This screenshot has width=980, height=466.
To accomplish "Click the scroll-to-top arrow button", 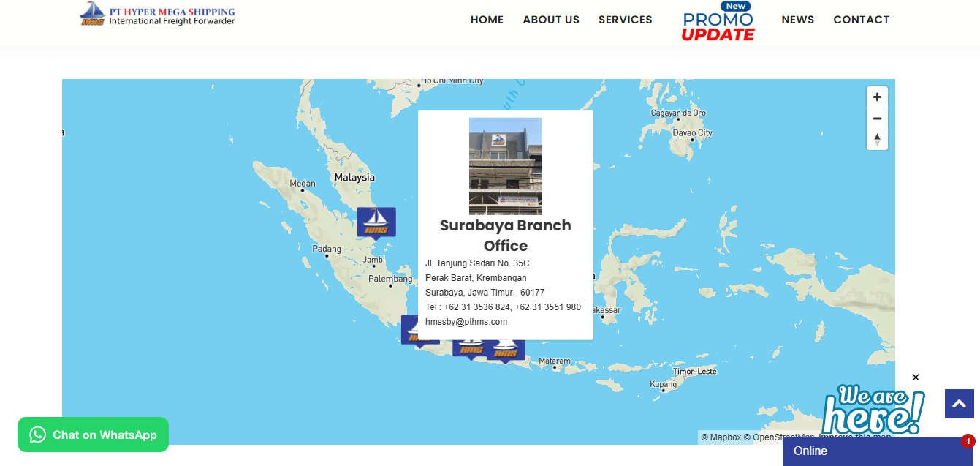I will (x=960, y=404).
